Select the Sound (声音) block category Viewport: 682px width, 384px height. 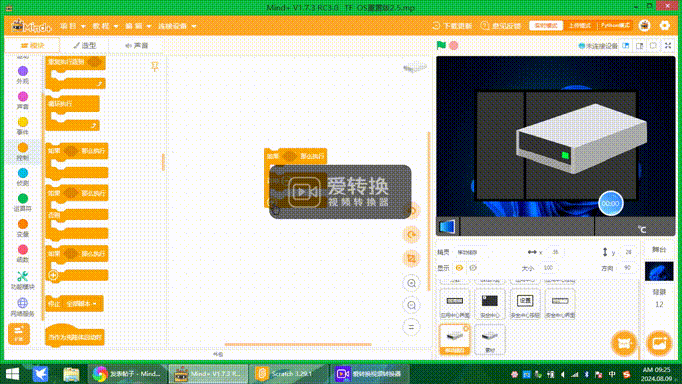pyautogui.click(x=23, y=100)
